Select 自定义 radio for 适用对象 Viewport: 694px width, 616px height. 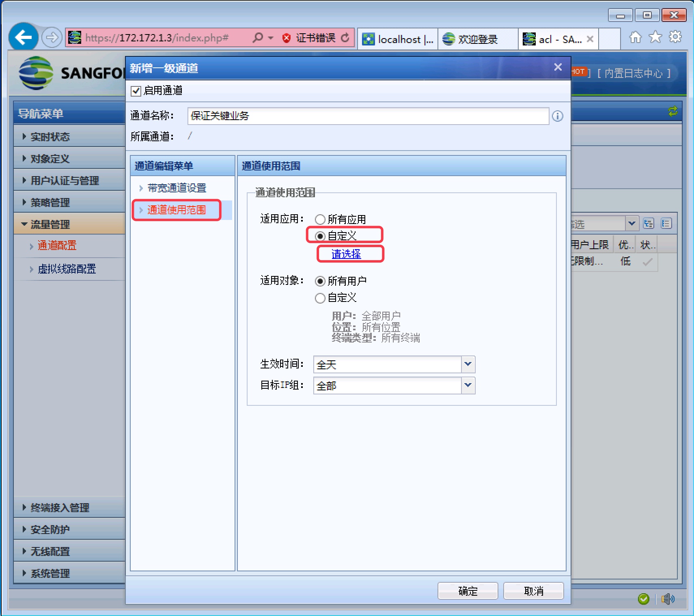coord(320,298)
